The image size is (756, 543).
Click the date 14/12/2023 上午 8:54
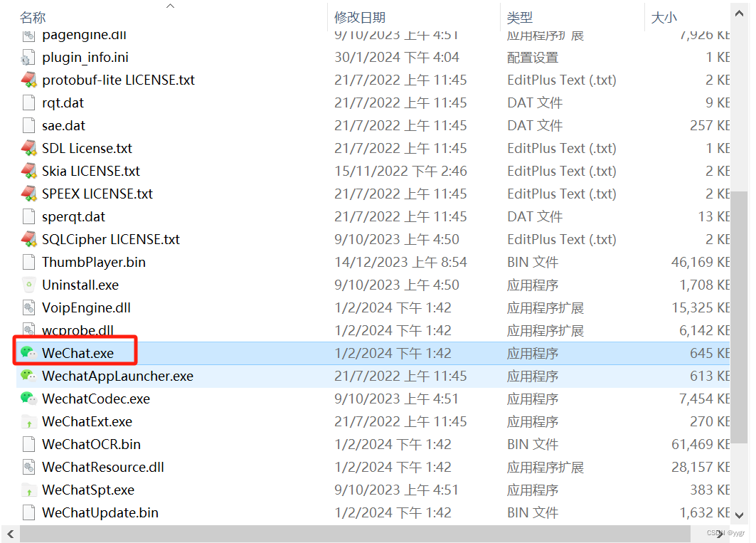coord(400,262)
